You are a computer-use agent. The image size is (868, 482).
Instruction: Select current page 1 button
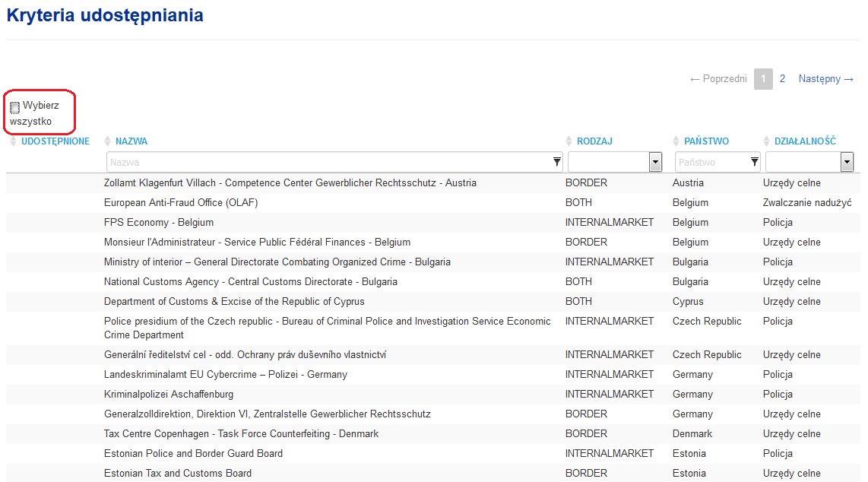click(763, 78)
